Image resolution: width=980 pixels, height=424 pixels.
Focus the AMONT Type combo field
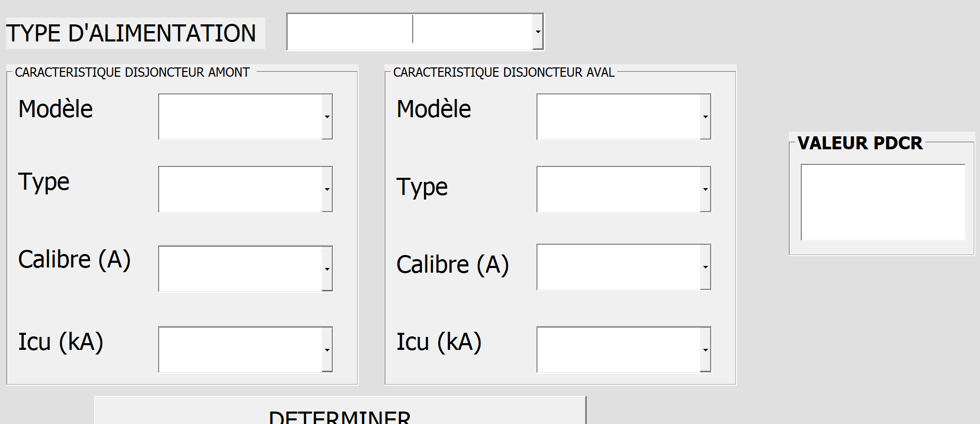click(240, 189)
